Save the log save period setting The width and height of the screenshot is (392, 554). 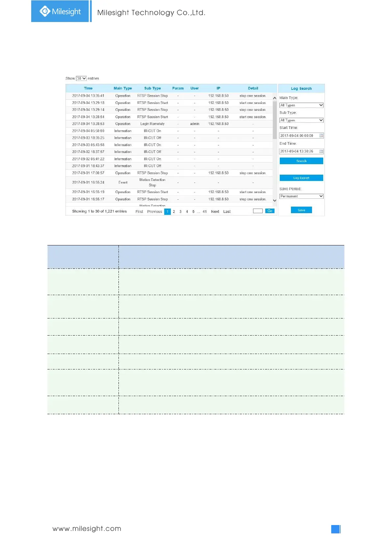coord(301,210)
